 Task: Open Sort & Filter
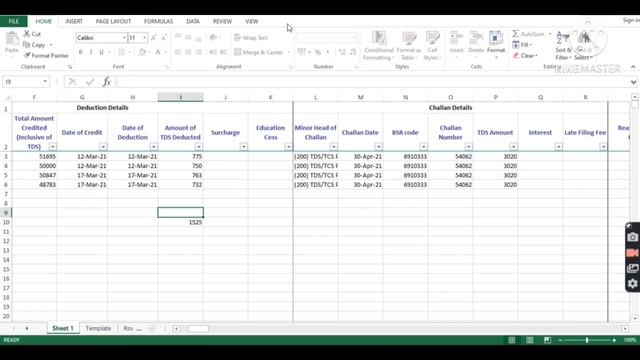tap(563, 46)
